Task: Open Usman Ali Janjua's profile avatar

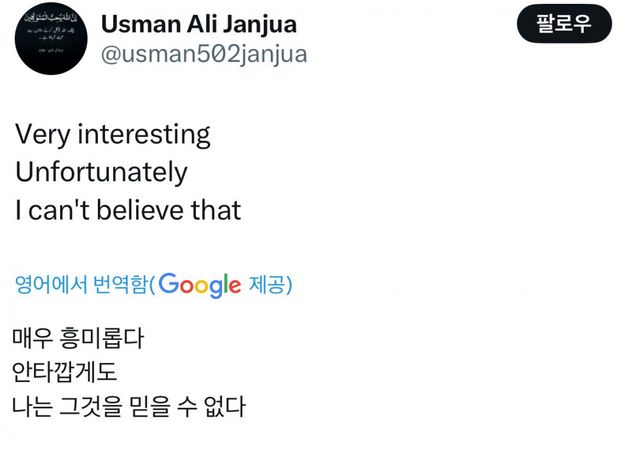Action: click(50, 39)
